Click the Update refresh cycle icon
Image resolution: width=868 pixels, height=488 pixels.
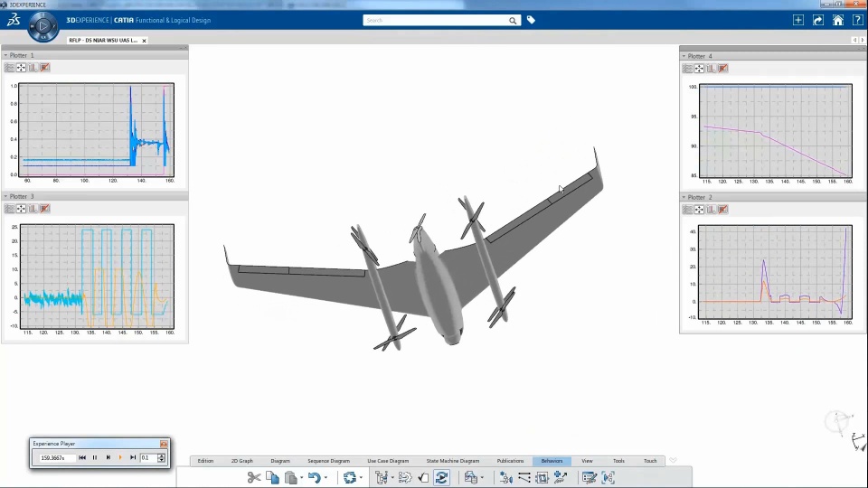coord(349,477)
